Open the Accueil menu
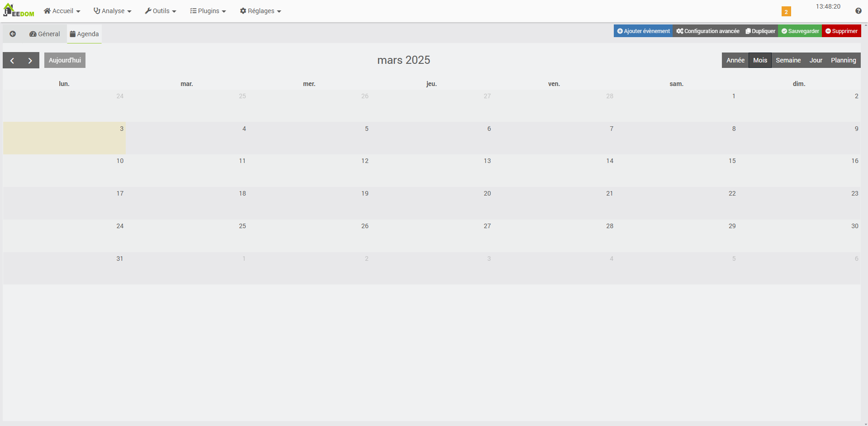 point(62,11)
